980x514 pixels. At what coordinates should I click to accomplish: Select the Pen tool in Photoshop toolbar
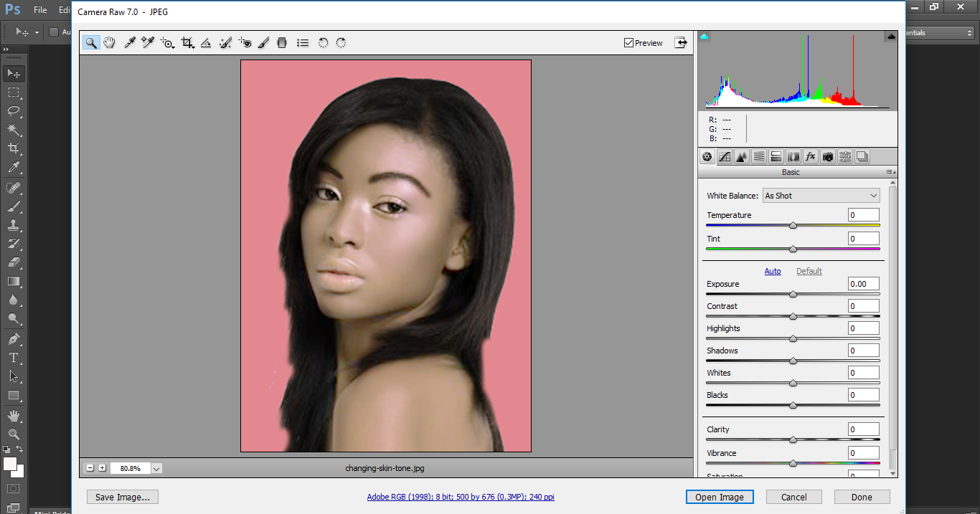tap(14, 338)
